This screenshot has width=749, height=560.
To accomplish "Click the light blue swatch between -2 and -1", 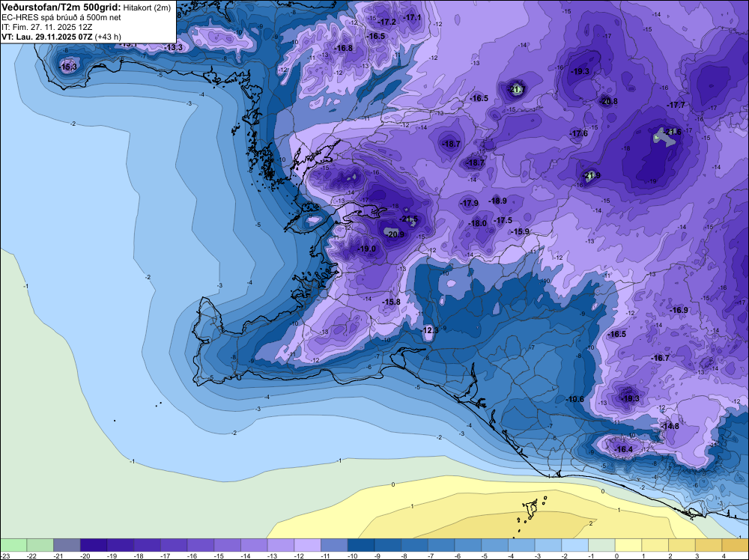I will point(575,545).
